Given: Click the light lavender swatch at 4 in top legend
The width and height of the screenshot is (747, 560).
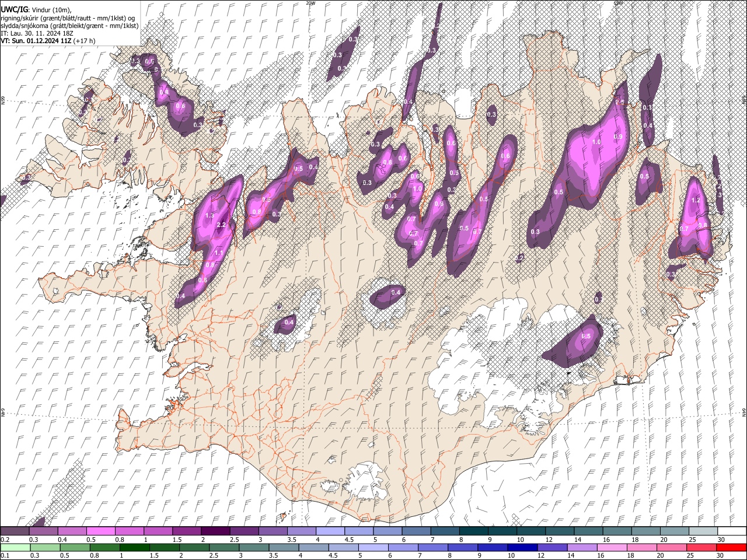Looking at the screenshot, I should [330, 531].
